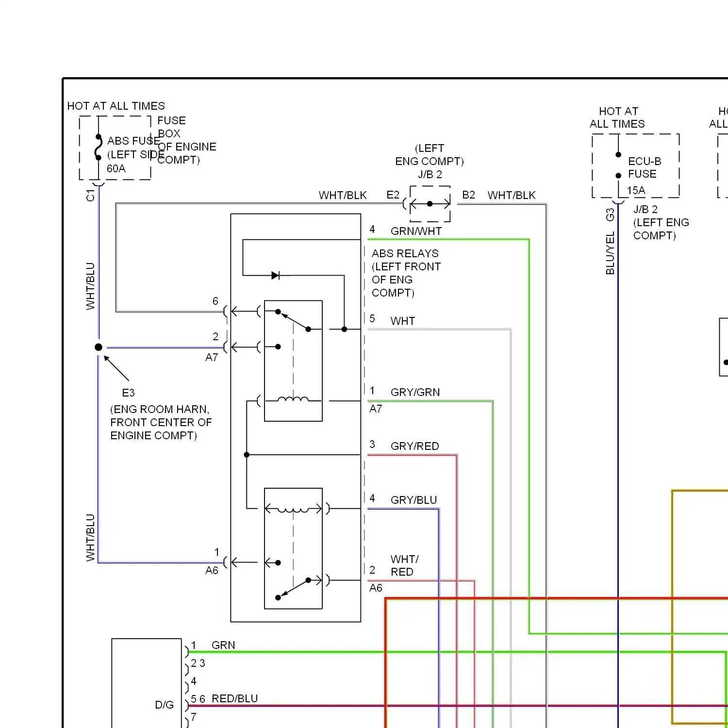Click the 'A7' label under GRY/GRN pin 1
Image resolution: width=728 pixels, height=728 pixels.
376,409
